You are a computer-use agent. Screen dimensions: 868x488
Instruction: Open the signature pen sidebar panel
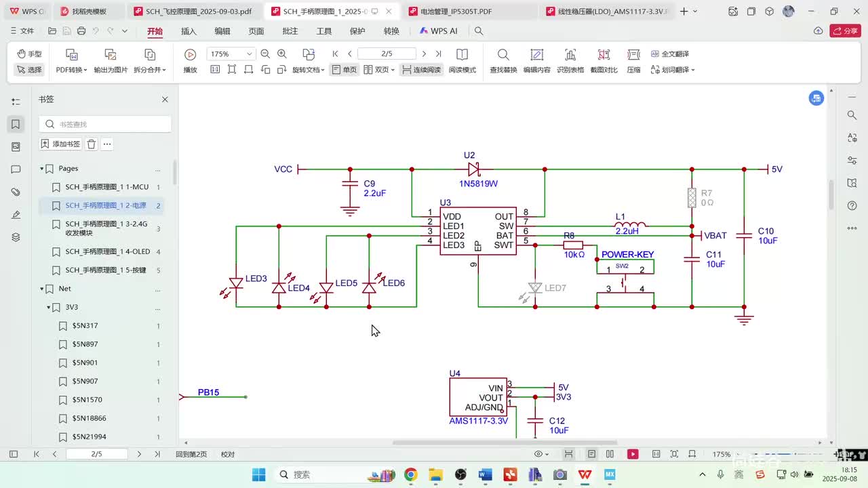pos(16,215)
